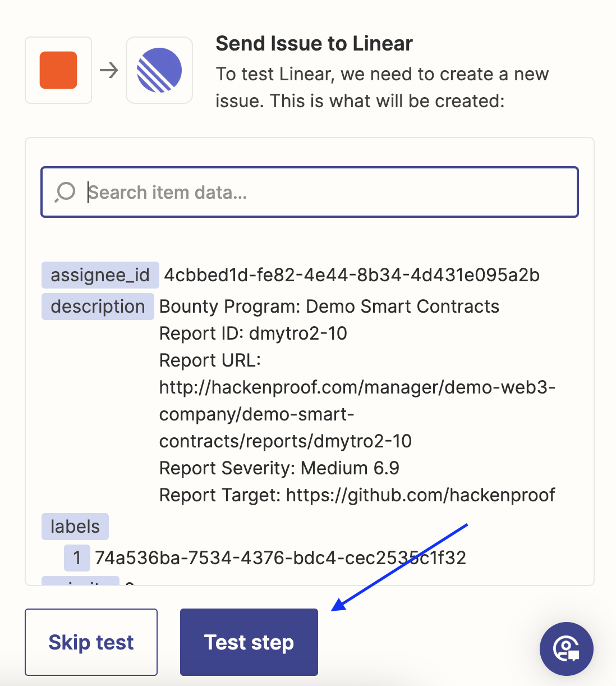Select the labels field tag

[75, 527]
